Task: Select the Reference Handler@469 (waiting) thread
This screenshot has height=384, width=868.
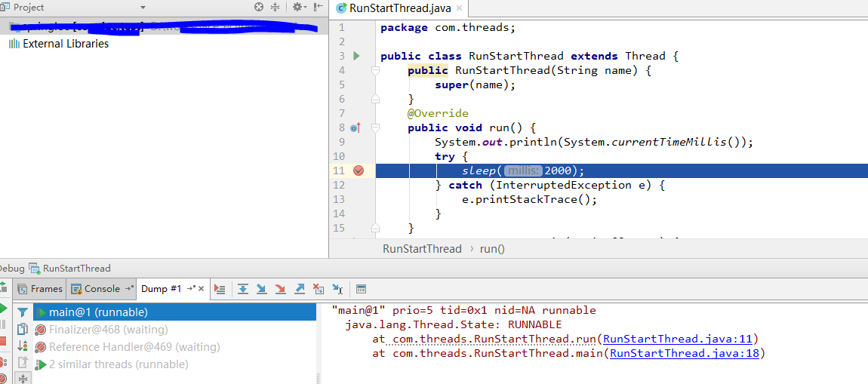Action: pos(174,348)
